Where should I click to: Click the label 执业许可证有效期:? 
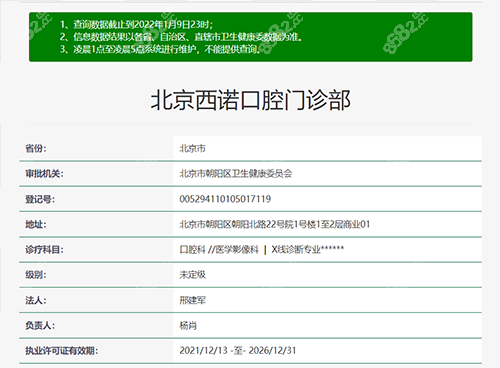pos(61,351)
